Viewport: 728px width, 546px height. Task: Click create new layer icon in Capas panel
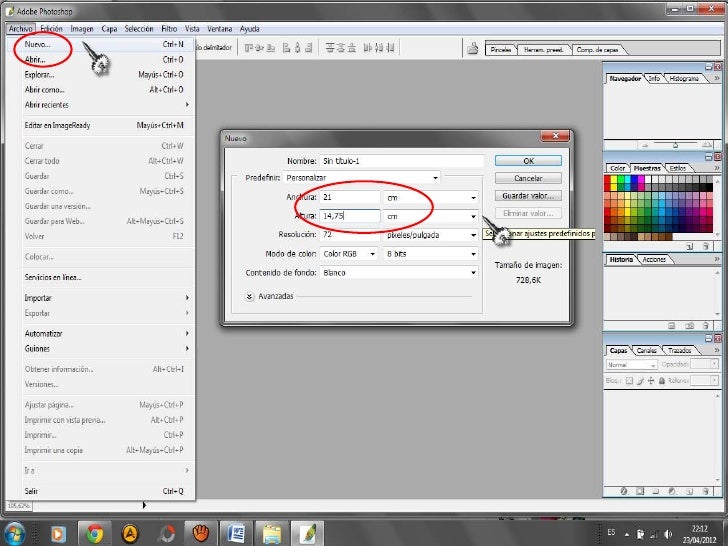coord(689,491)
